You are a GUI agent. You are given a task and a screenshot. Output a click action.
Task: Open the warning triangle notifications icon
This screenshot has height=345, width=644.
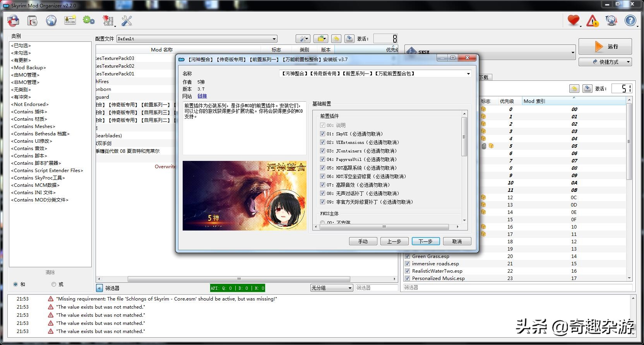point(593,20)
